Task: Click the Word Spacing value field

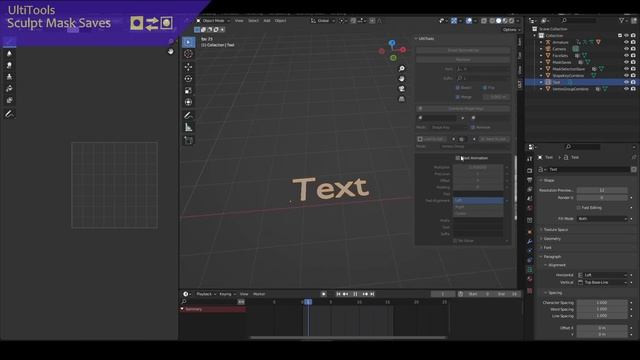Action: point(602,309)
